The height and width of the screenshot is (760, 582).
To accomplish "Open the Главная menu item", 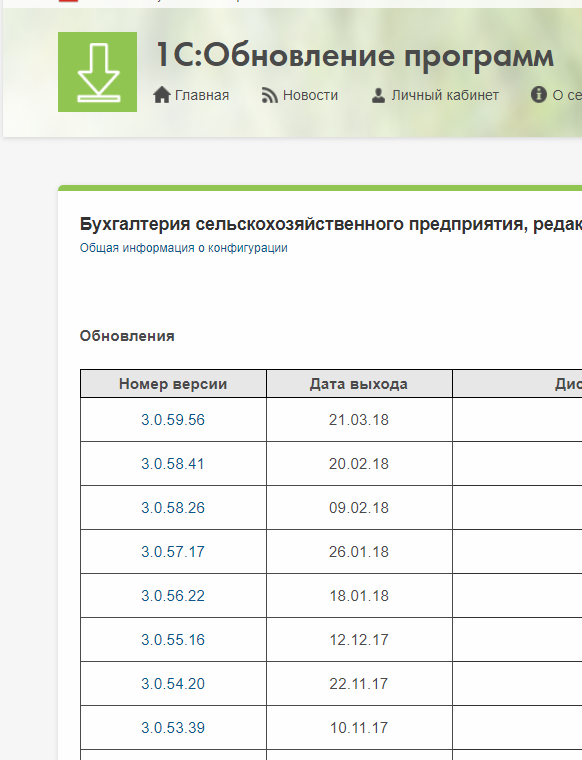I will click(x=202, y=95).
